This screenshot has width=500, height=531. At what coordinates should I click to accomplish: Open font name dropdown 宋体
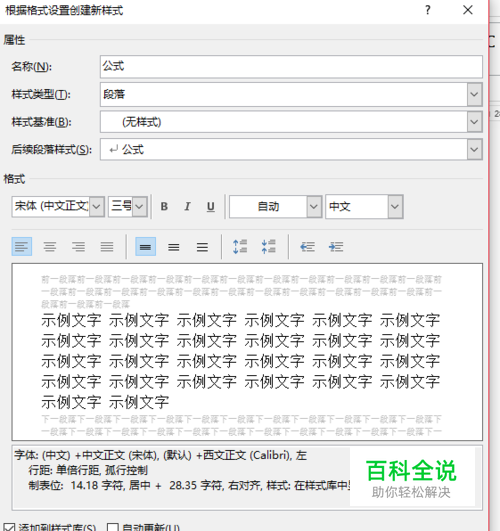pos(97,206)
